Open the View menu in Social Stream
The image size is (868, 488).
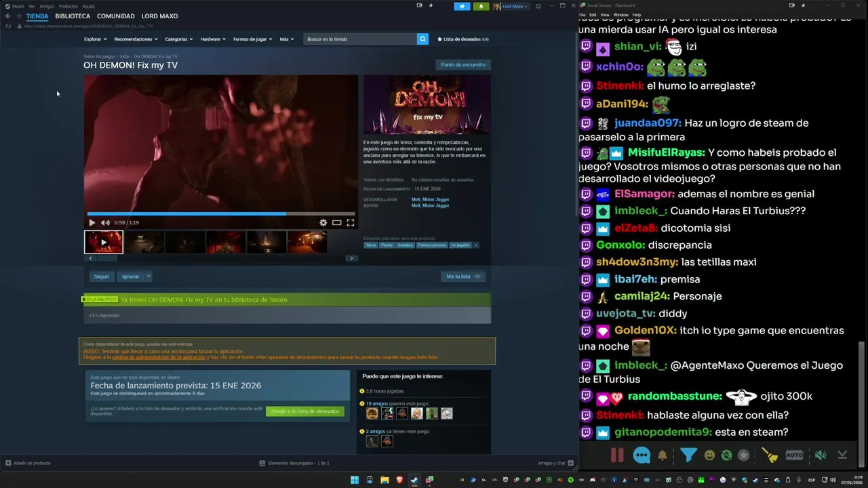pos(604,15)
